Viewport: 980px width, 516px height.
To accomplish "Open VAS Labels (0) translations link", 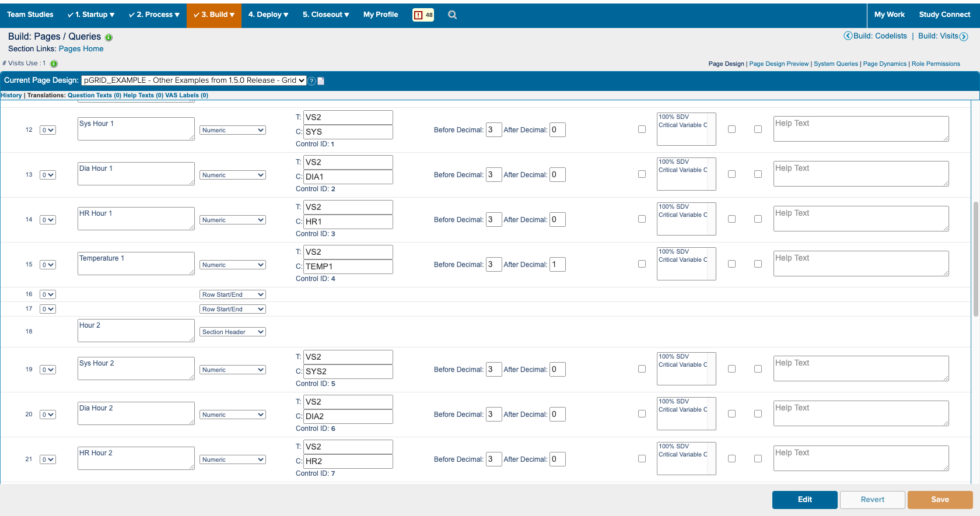I will pos(187,96).
